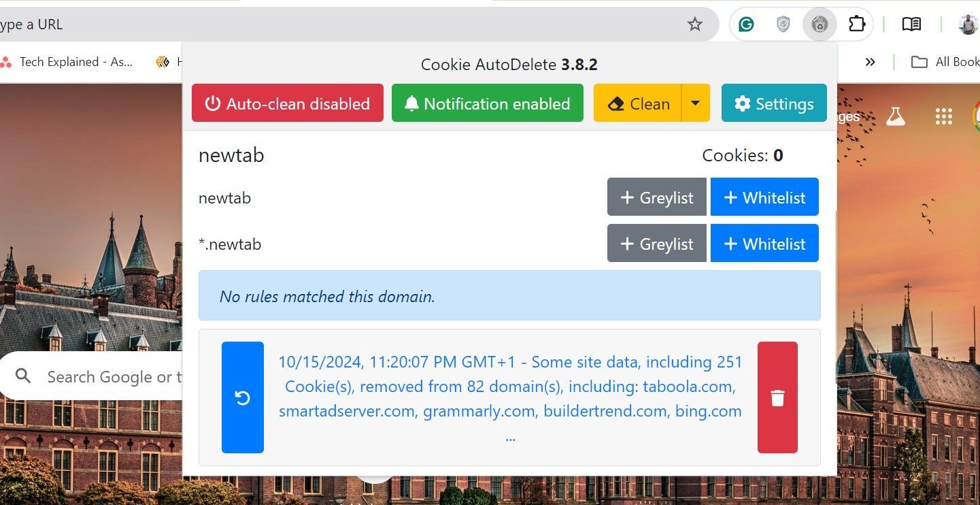Click the yellow Clean button
980x505 pixels.
pyautogui.click(x=638, y=103)
